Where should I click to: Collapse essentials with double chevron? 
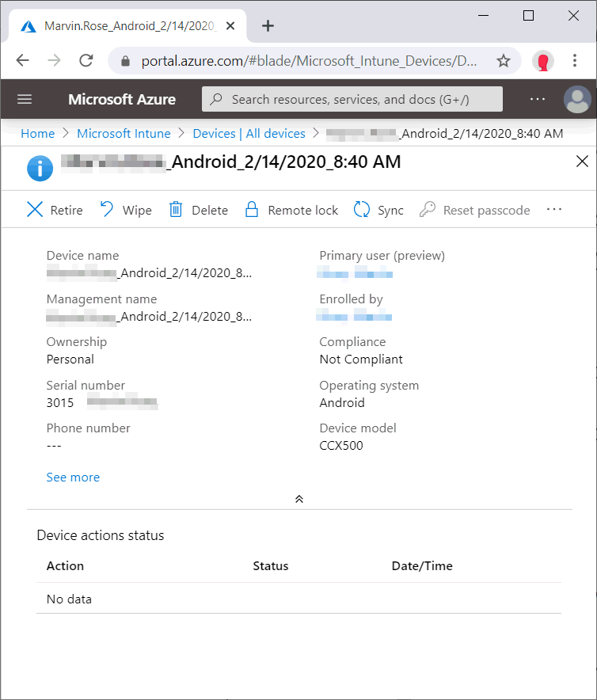(299, 499)
